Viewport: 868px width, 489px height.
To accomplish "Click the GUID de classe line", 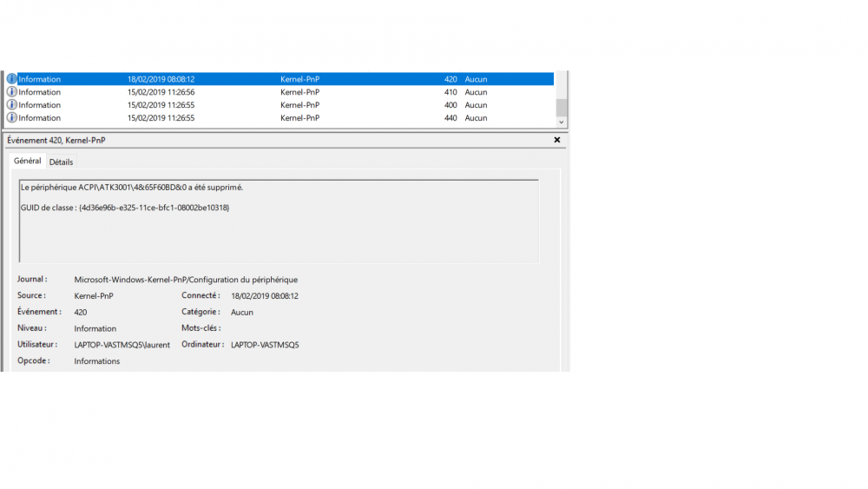I will click(x=125, y=208).
